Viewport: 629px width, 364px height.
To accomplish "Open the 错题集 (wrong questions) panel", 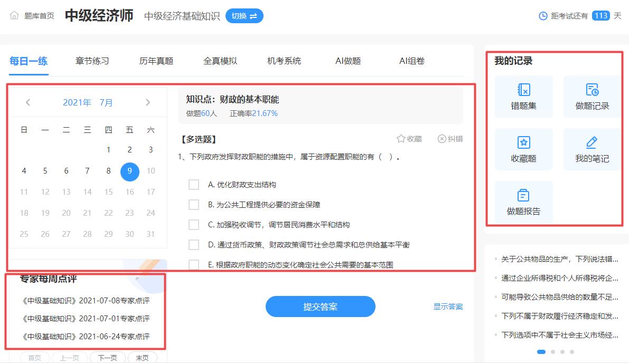I will 523,97.
